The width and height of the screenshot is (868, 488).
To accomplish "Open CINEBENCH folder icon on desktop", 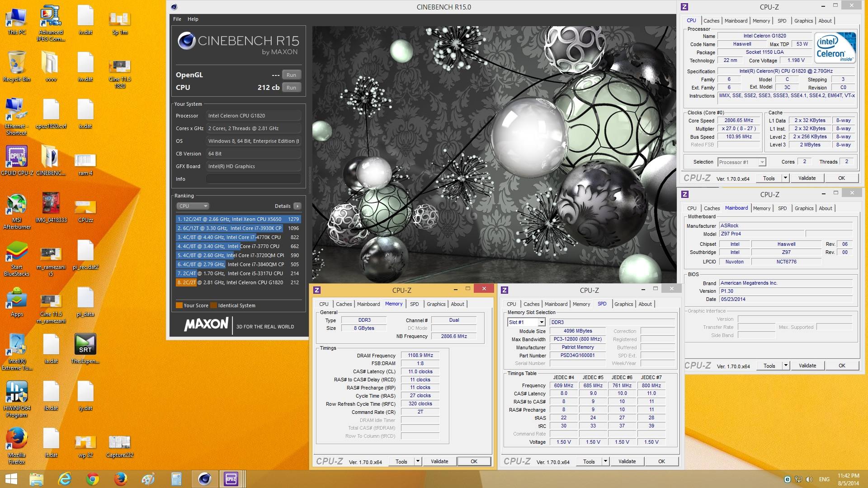I will (x=51, y=161).
